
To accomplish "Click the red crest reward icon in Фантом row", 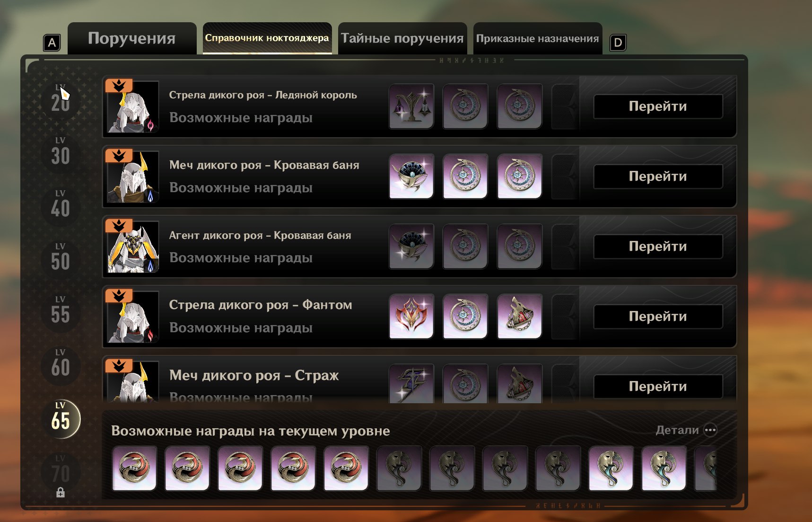I will tap(411, 317).
